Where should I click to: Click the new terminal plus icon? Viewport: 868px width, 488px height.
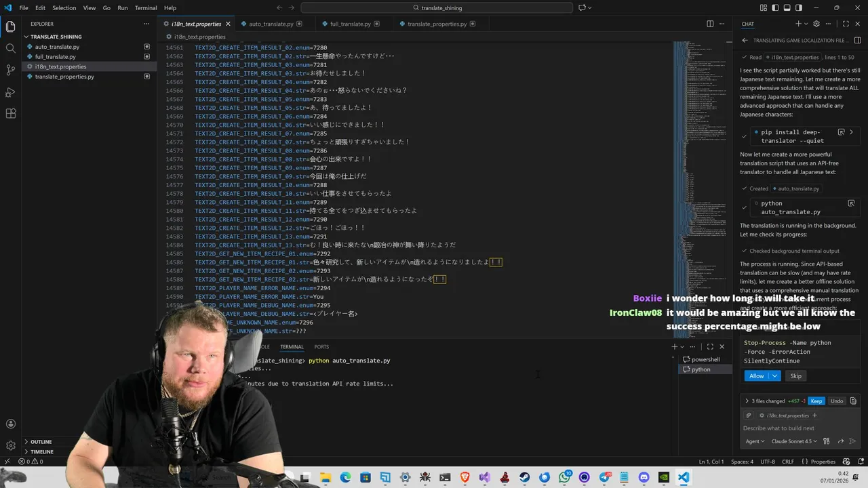coord(674,346)
